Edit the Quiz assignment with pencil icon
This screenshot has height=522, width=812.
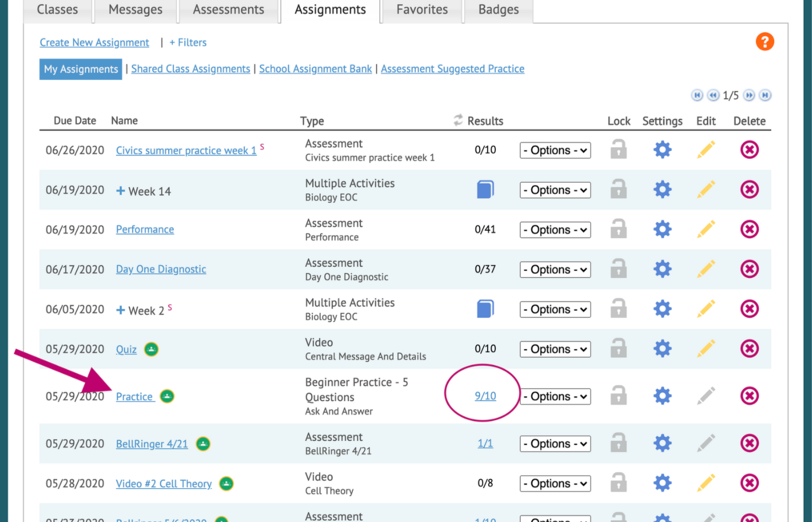(706, 348)
